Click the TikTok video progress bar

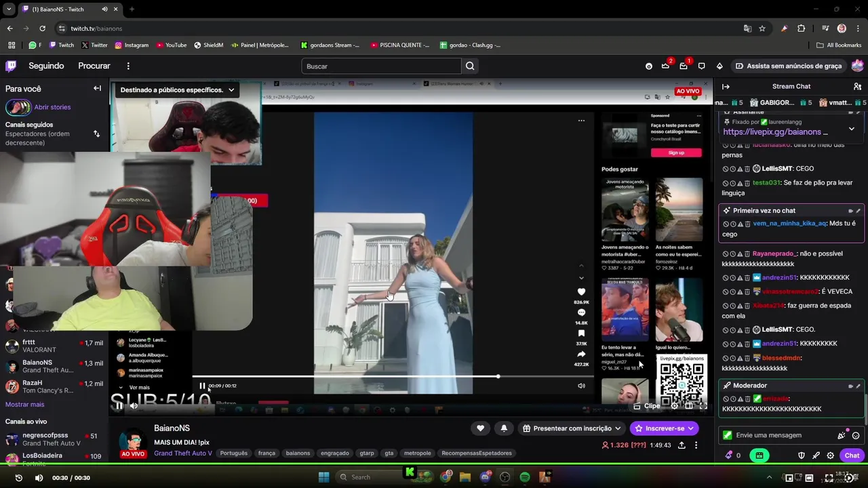point(393,377)
